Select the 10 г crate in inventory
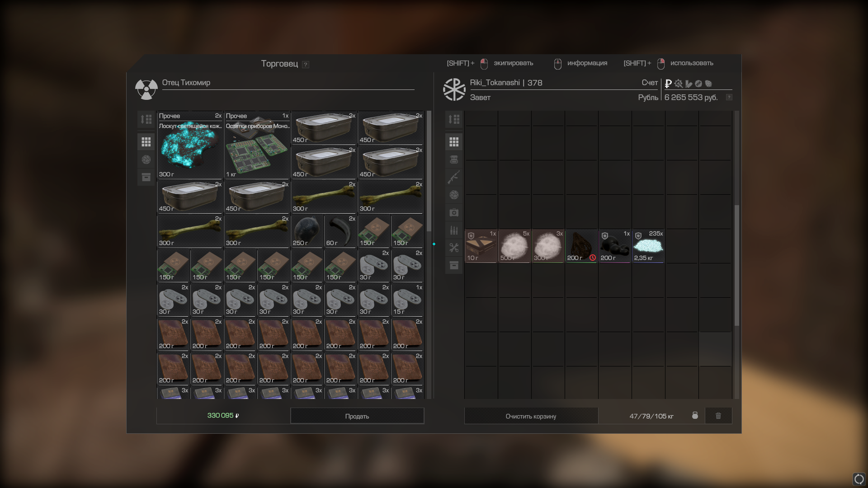The height and width of the screenshot is (488, 868). pyautogui.click(x=481, y=246)
